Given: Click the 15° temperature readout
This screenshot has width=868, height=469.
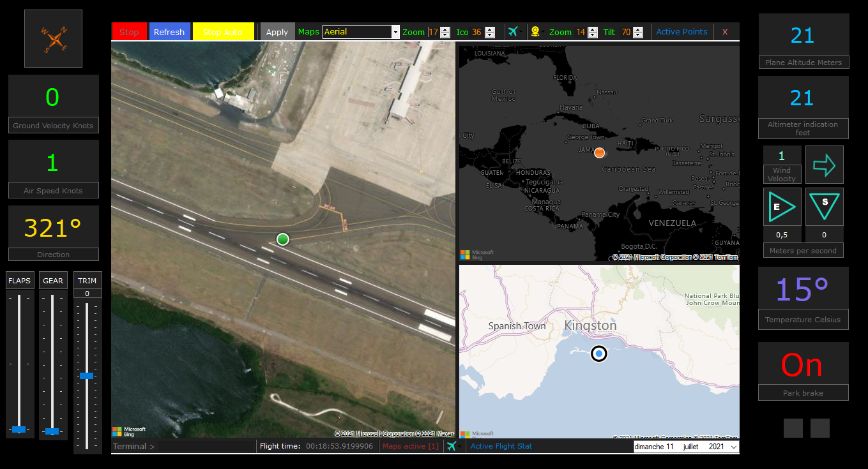Looking at the screenshot, I should pyautogui.click(x=802, y=289).
